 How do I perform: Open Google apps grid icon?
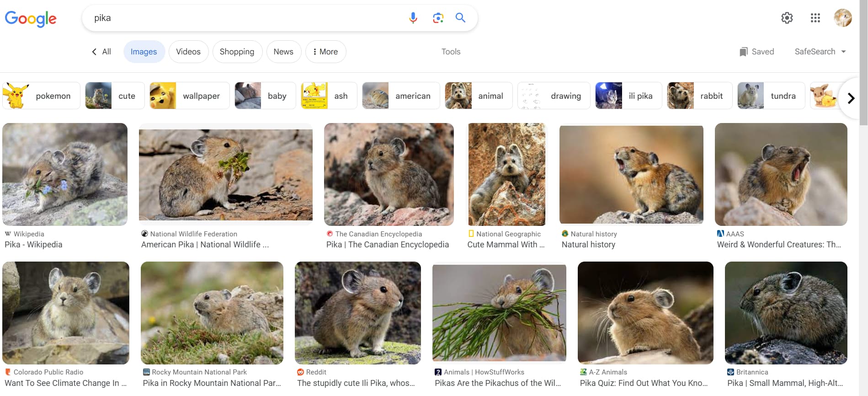tap(815, 18)
